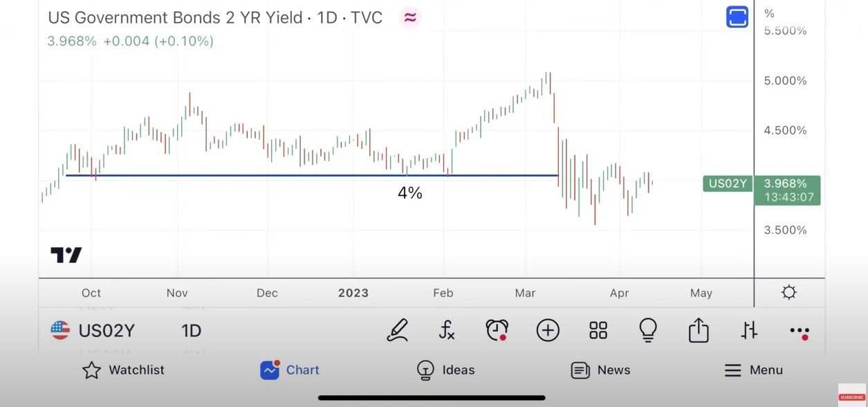Screen dimensions: 868x407
Task: Tap the share export icon
Action: 699,330
